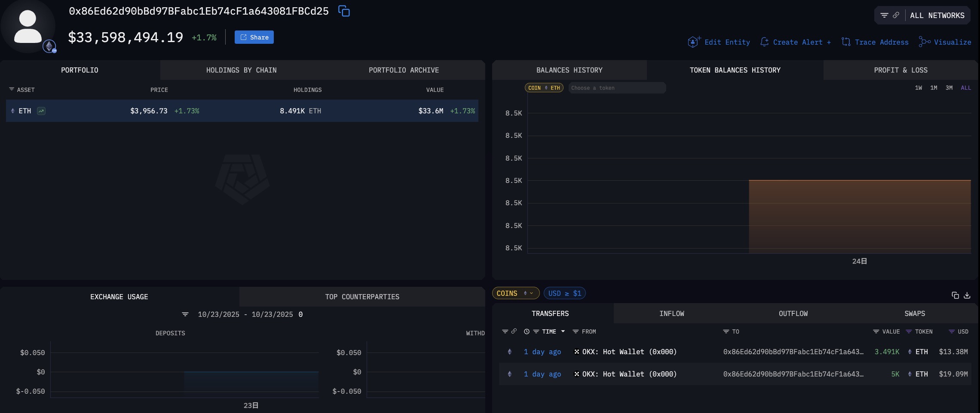The image size is (980, 413).
Task: Open the PROFIT & LOSS tab
Action: point(900,70)
